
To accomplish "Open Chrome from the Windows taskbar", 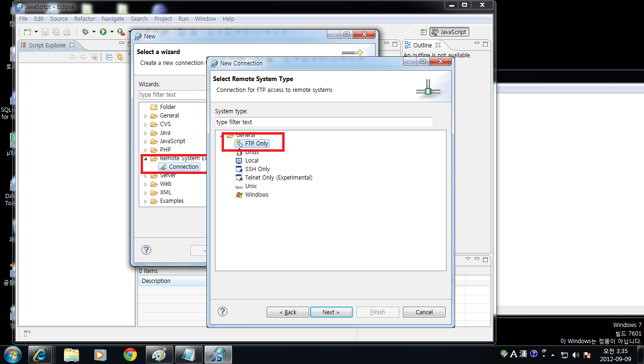I will 130,354.
